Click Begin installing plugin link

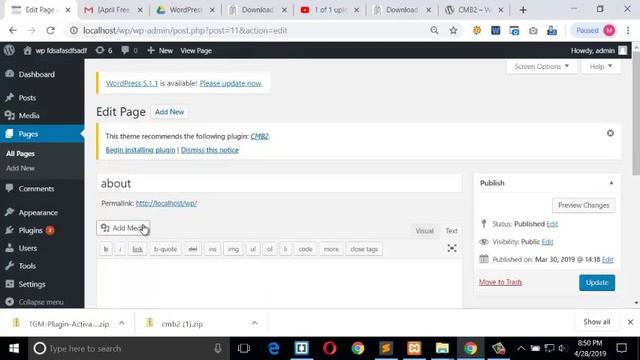[140, 150]
